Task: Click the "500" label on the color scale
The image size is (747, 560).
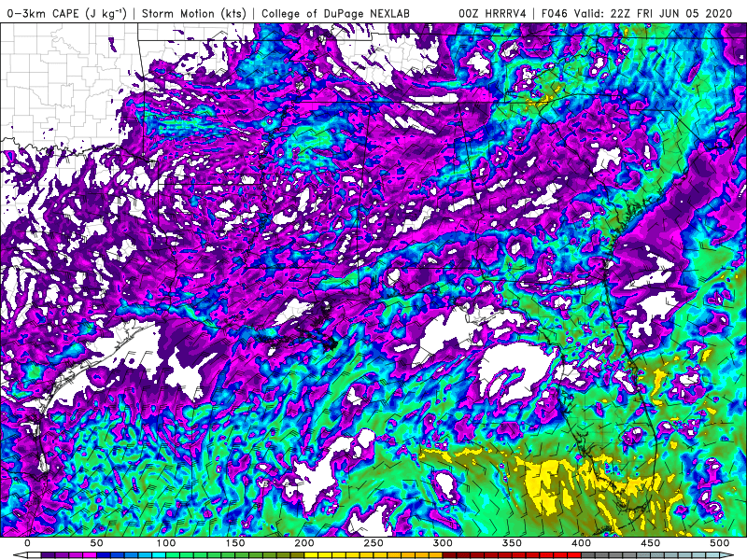Action: (x=719, y=543)
